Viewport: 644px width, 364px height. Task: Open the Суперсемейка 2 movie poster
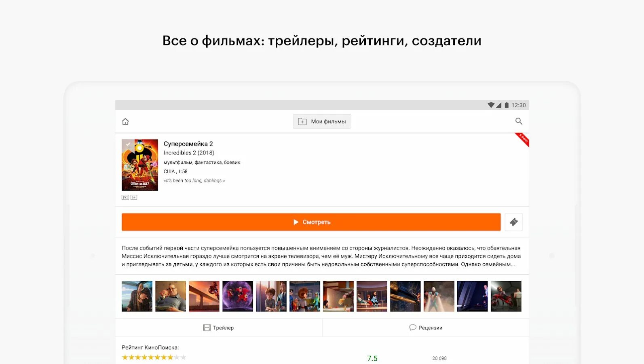coord(140,165)
